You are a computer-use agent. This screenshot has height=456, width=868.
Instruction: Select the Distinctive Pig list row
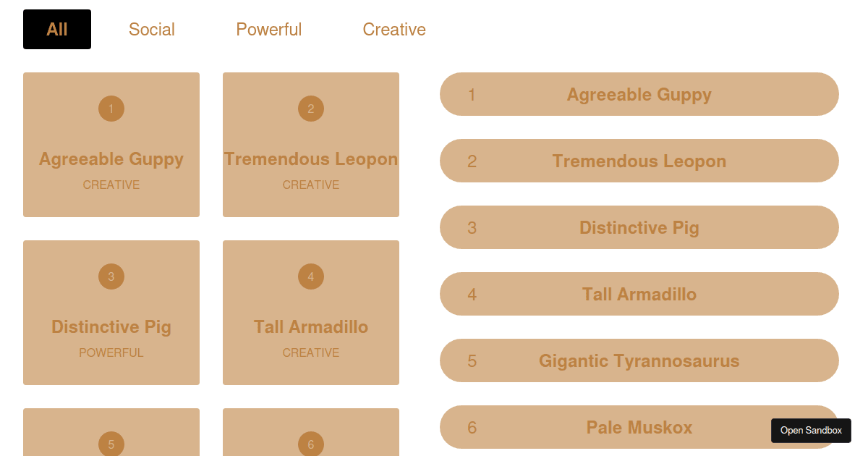639,227
